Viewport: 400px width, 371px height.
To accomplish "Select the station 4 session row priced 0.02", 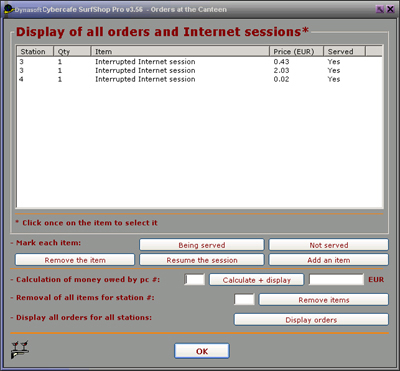I will pyautogui.click(x=199, y=79).
